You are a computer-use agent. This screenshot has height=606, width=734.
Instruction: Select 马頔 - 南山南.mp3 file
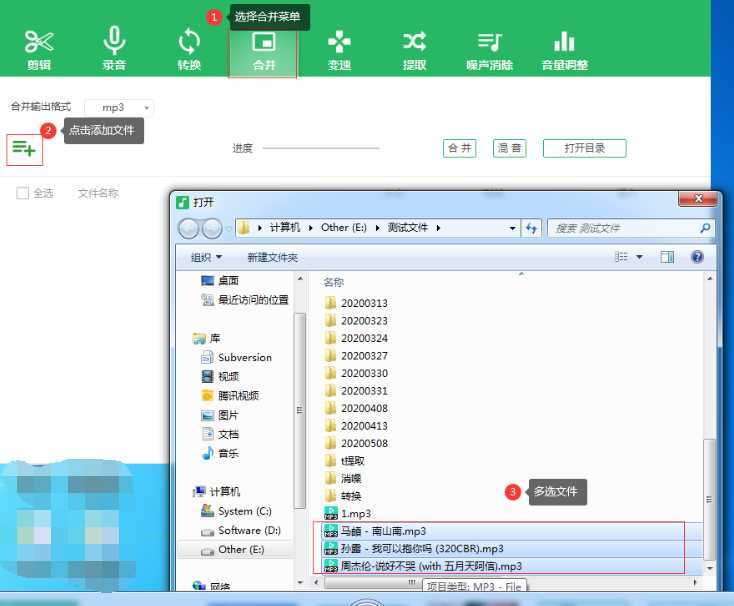tap(383, 531)
